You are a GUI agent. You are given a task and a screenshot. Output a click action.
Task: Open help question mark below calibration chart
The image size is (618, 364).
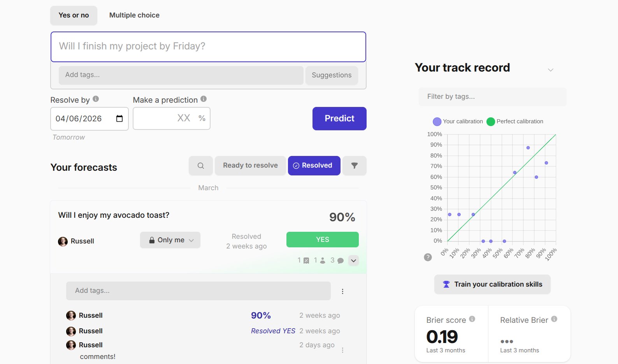click(428, 257)
